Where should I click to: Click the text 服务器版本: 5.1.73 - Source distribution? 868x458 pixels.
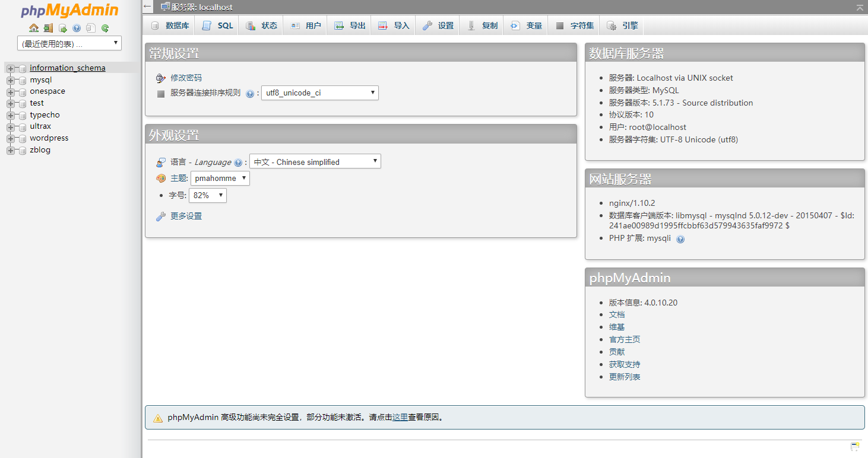click(681, 103)
